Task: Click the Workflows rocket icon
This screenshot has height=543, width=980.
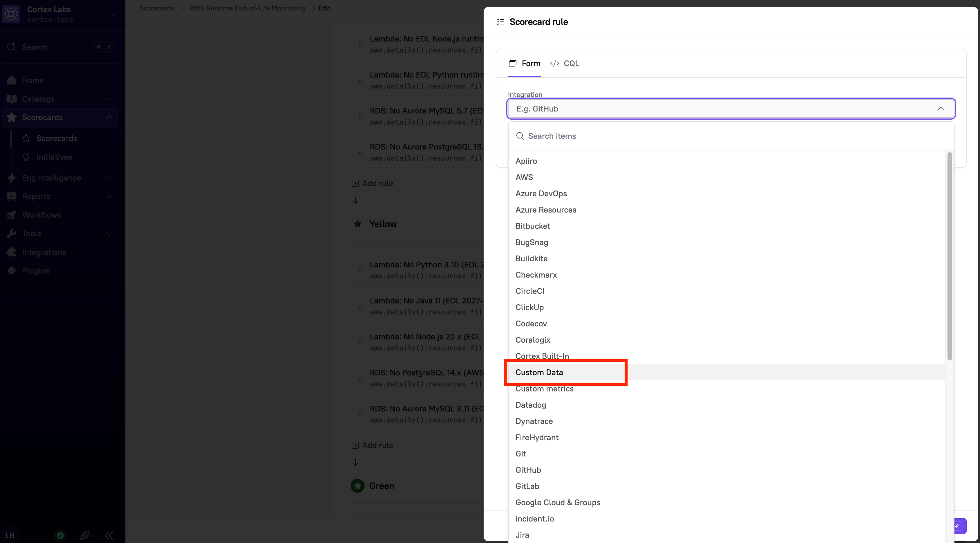Action: (x=12, y=215)
